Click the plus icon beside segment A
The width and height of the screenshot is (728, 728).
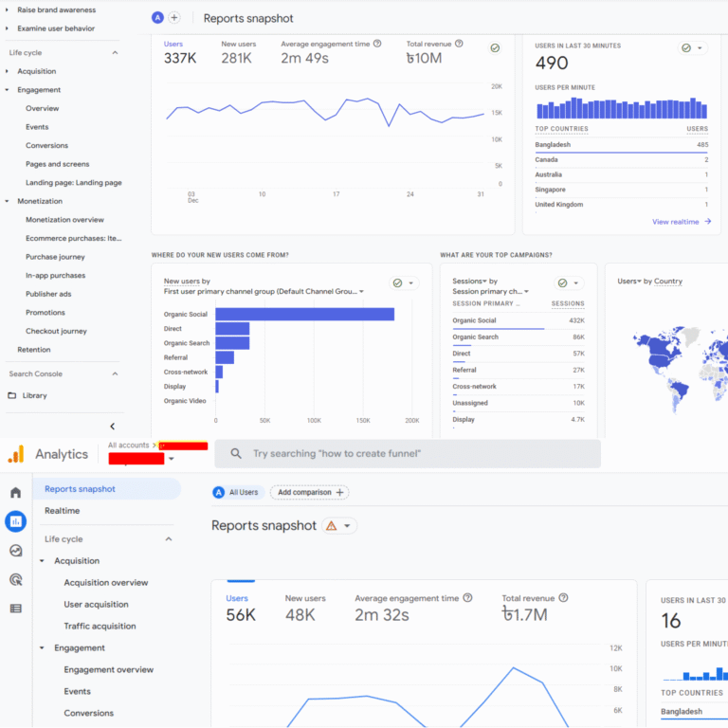(x=174, y=18)
